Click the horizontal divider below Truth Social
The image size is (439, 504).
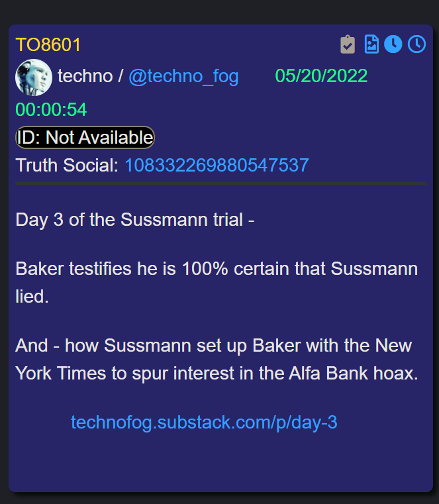(x=220, y=183)
